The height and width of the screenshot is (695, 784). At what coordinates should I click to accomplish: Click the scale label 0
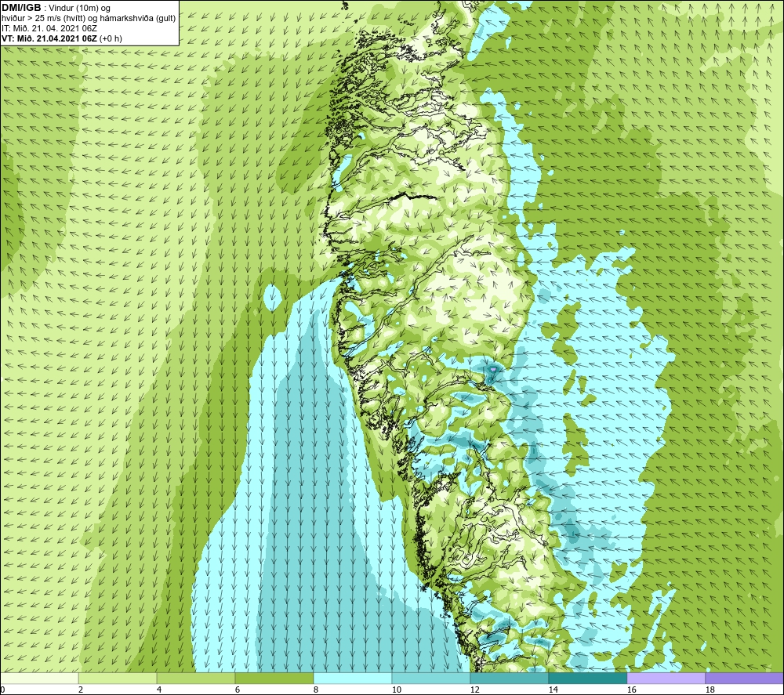click(2, 690)
